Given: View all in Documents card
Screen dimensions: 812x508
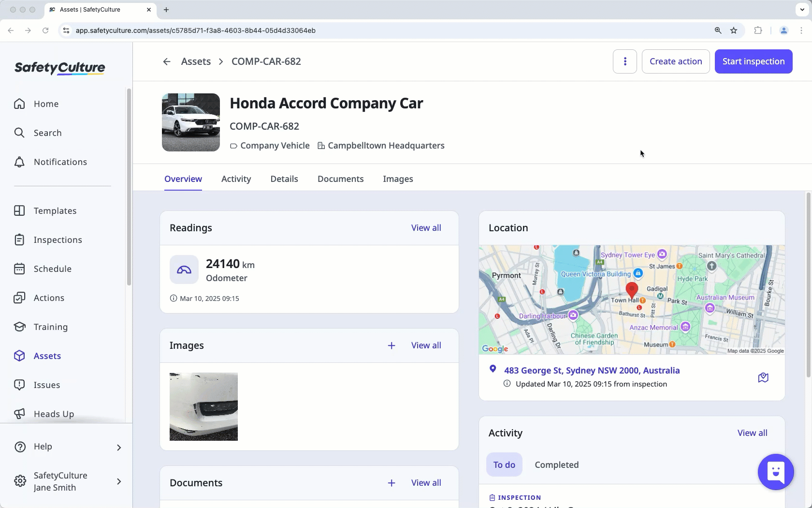Looking at the screenshot, I should tap(426, 483).
